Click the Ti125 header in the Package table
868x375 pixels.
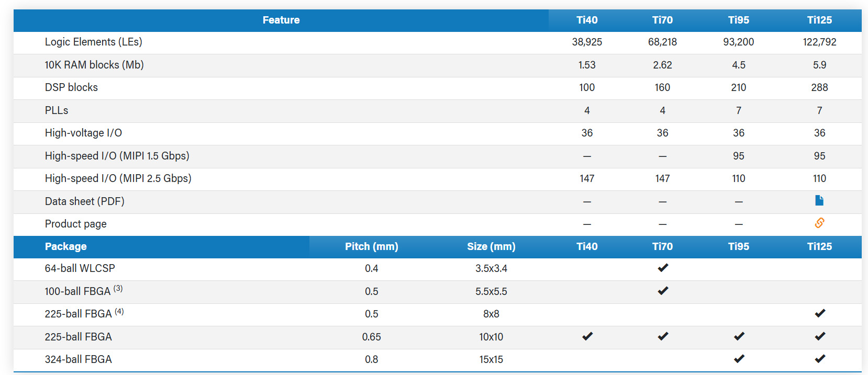pyautogui.click(x=819, y=247)
